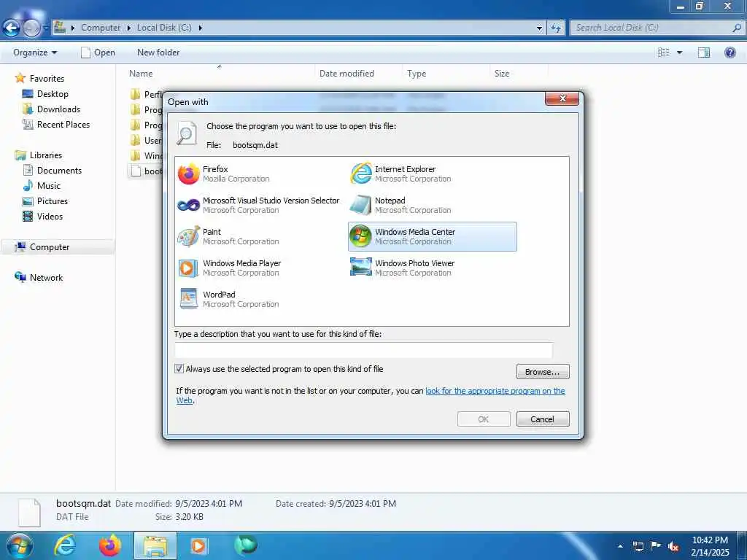Open the view options dropdown arrow
Screen dimensions: 747x560
point(679,52)
